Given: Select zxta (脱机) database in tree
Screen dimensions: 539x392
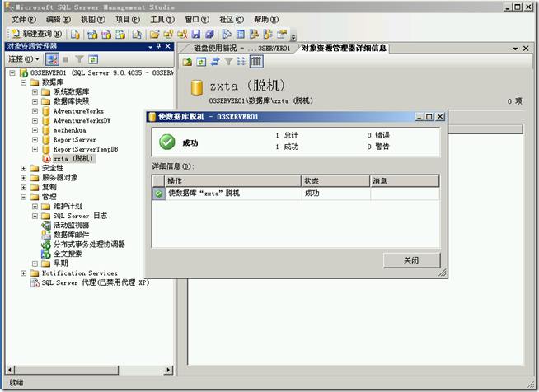Looking at the screenshot, I should pyautogui.click(x=73, y=159).
